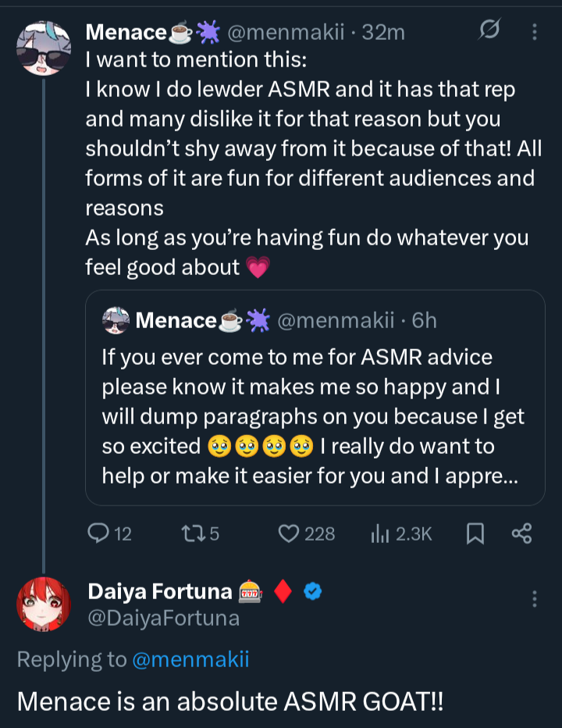Open view analytics bar chart icon
Image resolution: width=562 pixels, height=728 pixels.
[380, 534]
